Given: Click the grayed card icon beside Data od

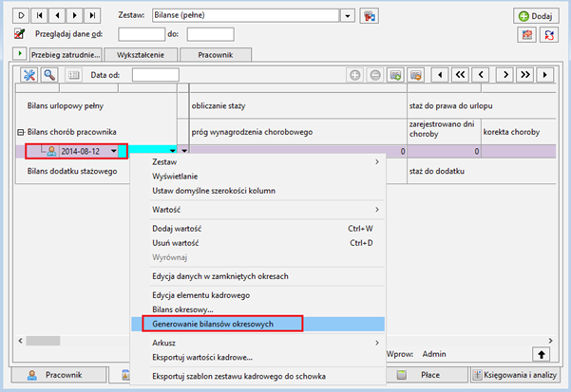Looking at the screenshot, I should point(73,75).
